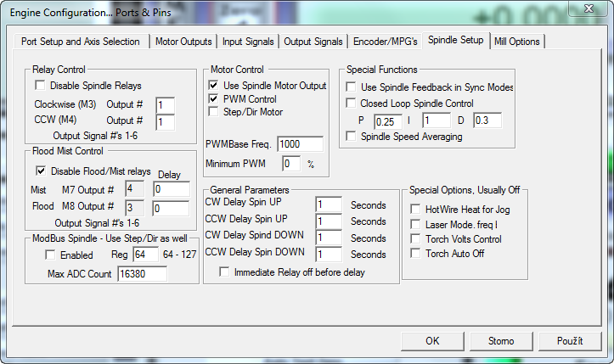Click the PWMBase Freq. input field
Viewport: 614px width, 364px height.
pyautogui.click(x=299, y=144)
